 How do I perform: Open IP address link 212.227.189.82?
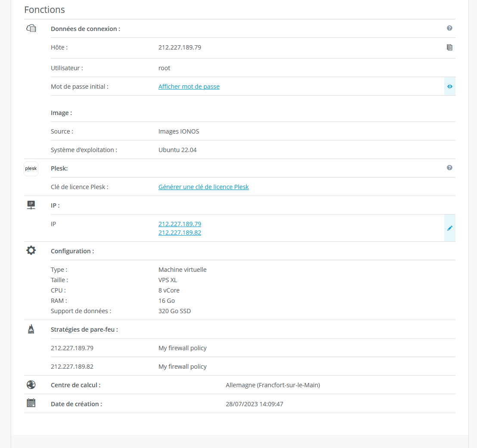pyautogui.click(x=180, y=233)
